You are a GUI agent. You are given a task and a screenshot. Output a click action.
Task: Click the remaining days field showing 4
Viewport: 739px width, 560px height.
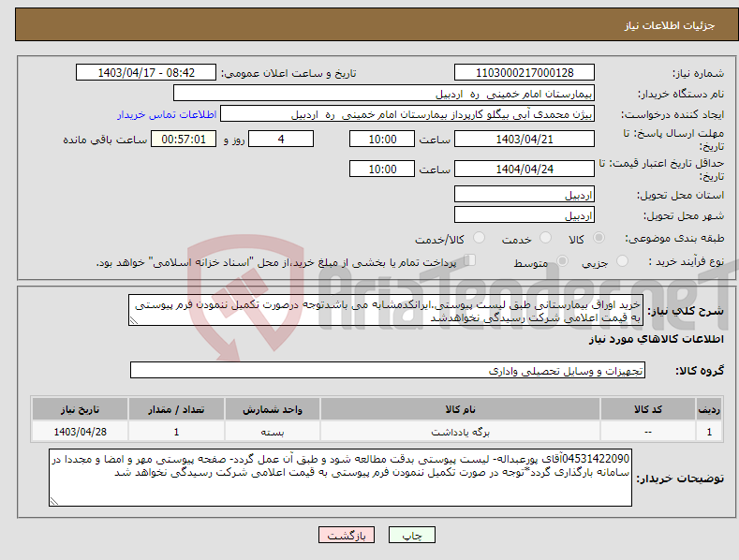pos(281,139)
